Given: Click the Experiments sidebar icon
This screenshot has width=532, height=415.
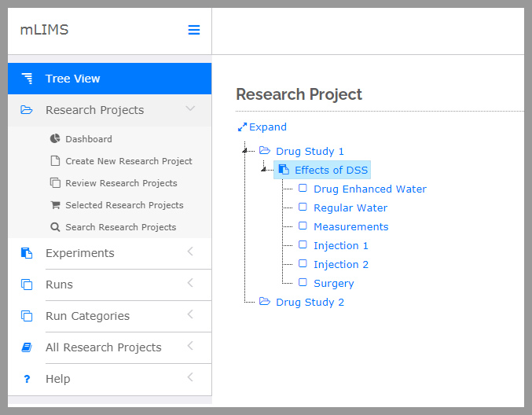Looking at the screenshot, I should (27, 253).
